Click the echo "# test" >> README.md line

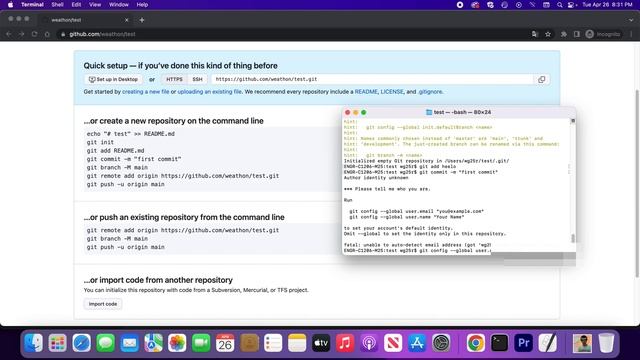131,134
